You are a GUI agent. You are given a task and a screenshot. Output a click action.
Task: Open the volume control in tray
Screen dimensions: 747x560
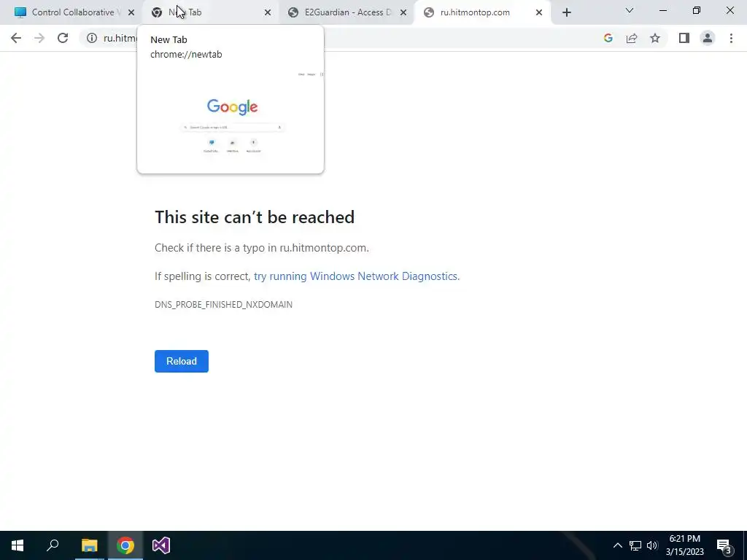pyautogui.click(x=652, y=545)
